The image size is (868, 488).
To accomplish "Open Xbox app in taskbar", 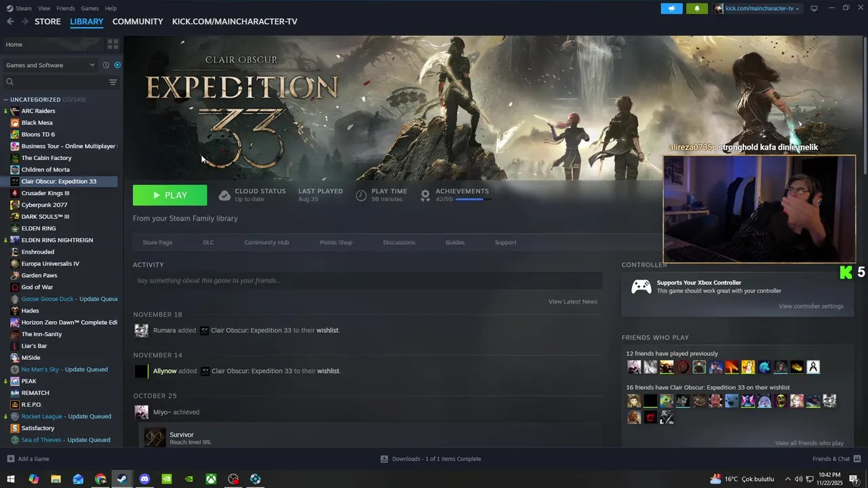I will click(212, 479).
